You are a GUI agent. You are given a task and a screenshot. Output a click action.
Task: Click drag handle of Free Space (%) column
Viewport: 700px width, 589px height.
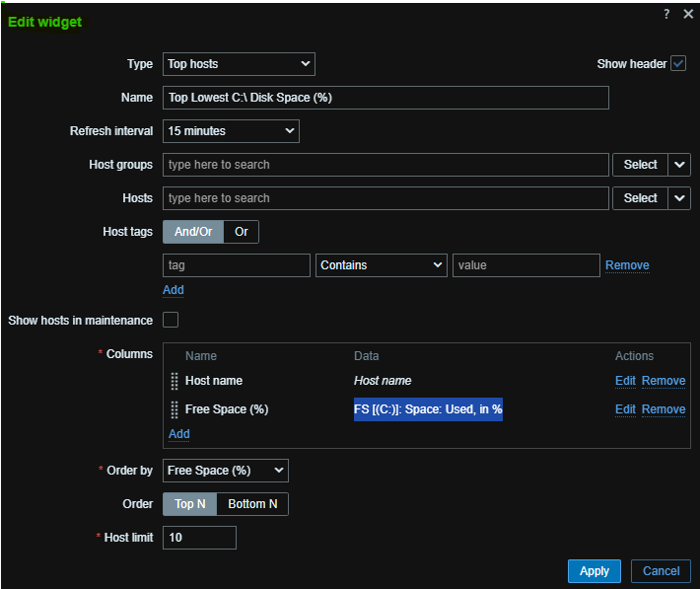tap(175, 409)
